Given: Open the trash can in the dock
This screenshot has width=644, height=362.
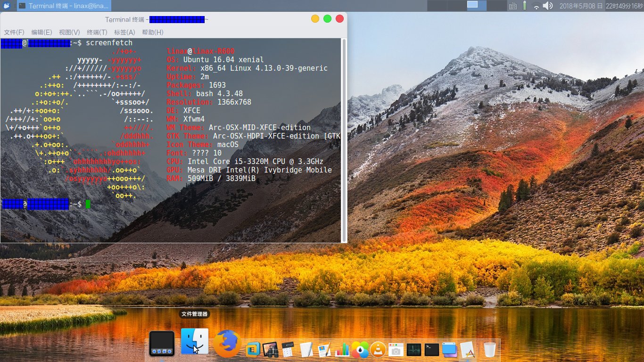Looking at the screenshot, I should [x=490, y=349].
